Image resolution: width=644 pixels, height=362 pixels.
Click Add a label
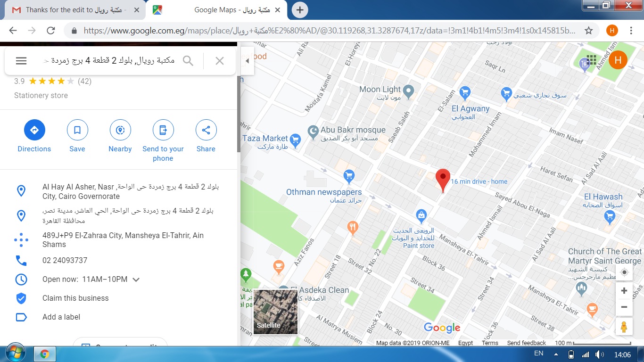coord(61,317)
